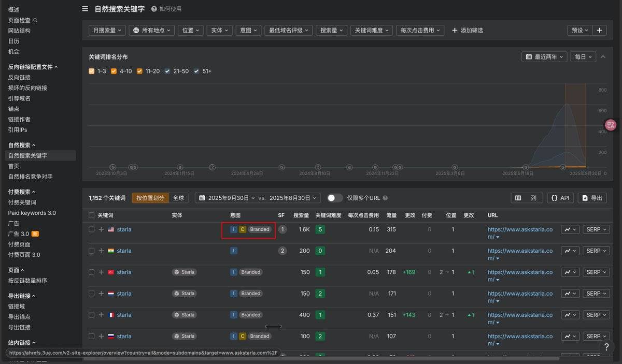This screenshot has height=364, width=622.
Task: Open the 最低域名评级 filter dropdown
Action: 289,30
